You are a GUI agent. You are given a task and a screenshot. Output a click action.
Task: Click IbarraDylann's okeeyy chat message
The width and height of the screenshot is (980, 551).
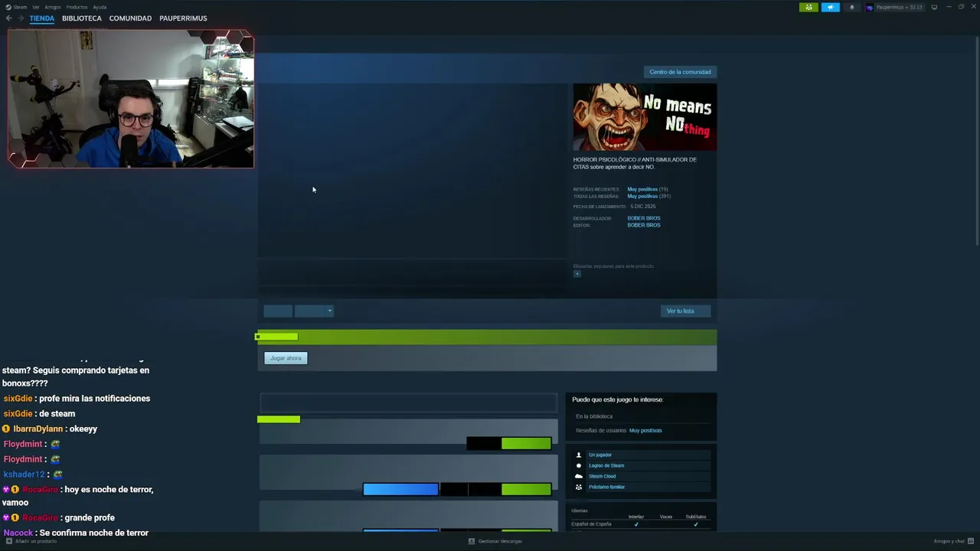[50, 429]
